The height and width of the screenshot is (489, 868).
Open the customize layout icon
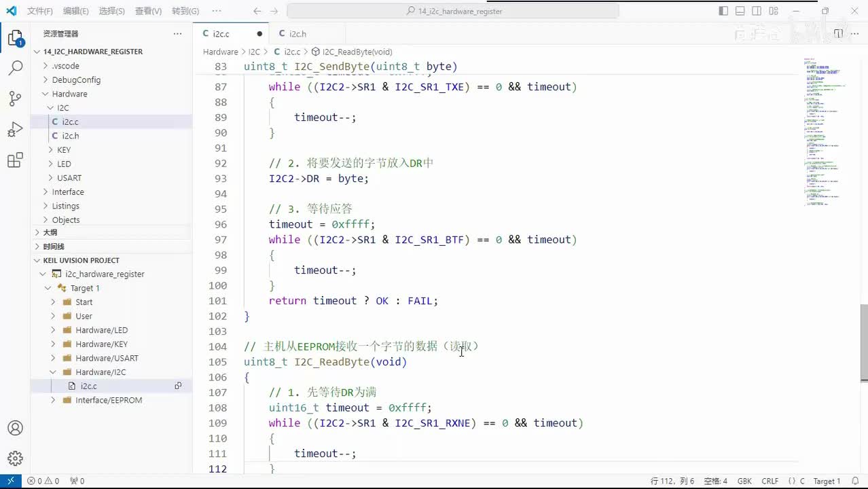point(774,11)
